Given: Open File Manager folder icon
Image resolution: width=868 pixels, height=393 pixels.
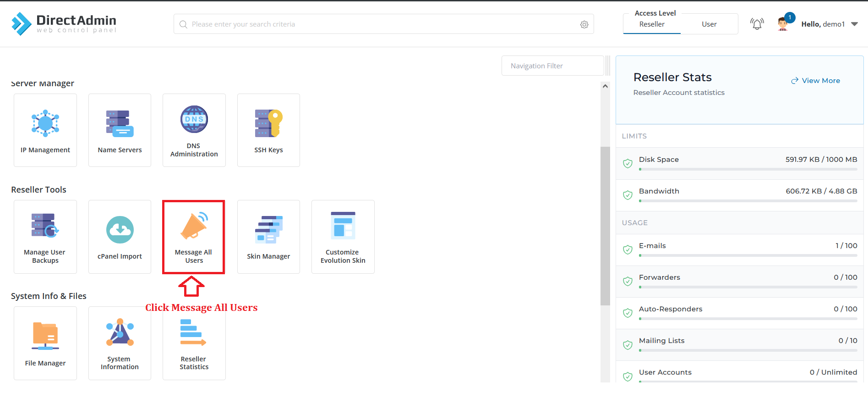Looking at the screenshot, I should (45, 336).
